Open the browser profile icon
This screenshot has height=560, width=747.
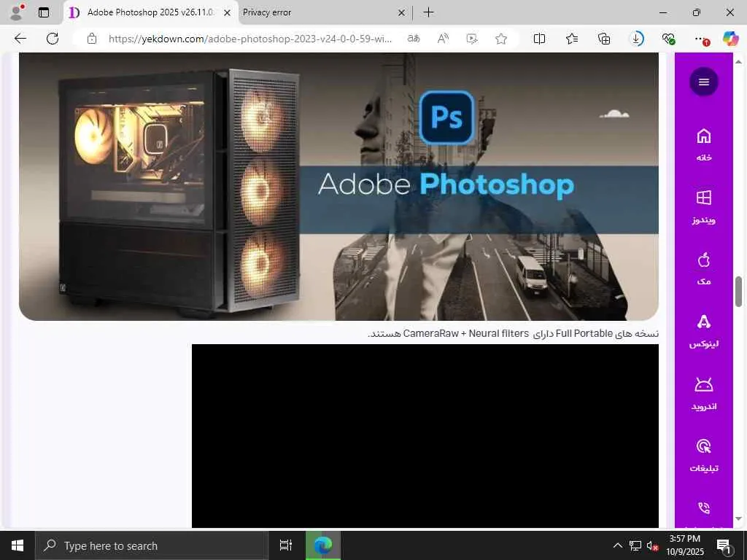[16, 12]
